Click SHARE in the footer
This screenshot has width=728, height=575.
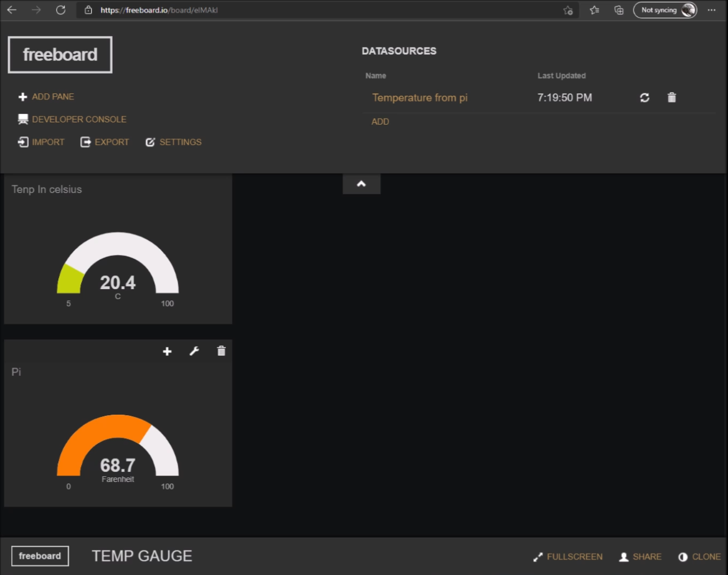click(640, 557)
